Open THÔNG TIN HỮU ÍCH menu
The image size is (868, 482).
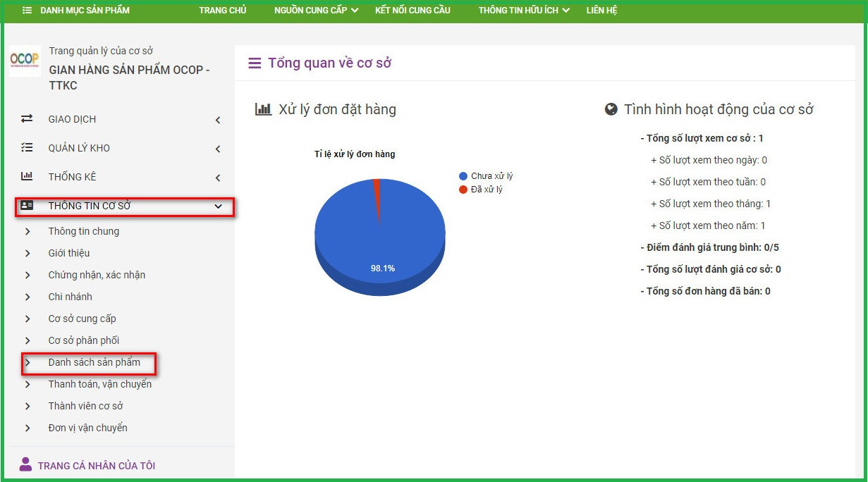point(518,11)
